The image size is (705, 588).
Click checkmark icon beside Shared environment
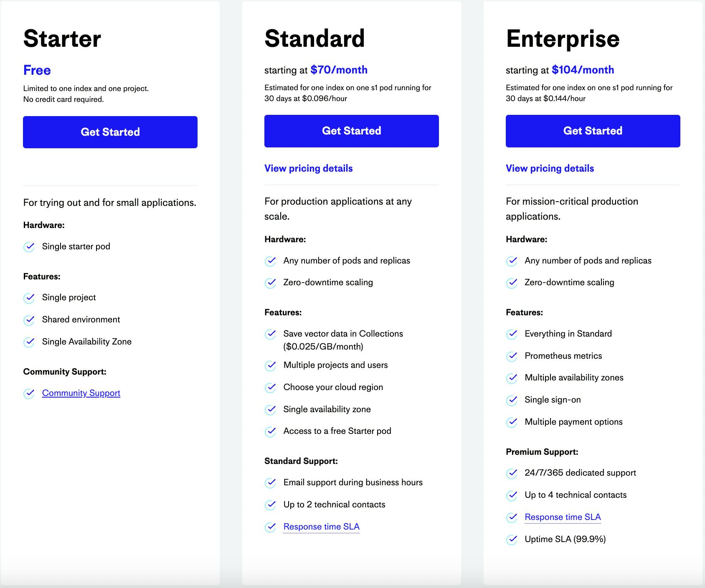(29, 320)
